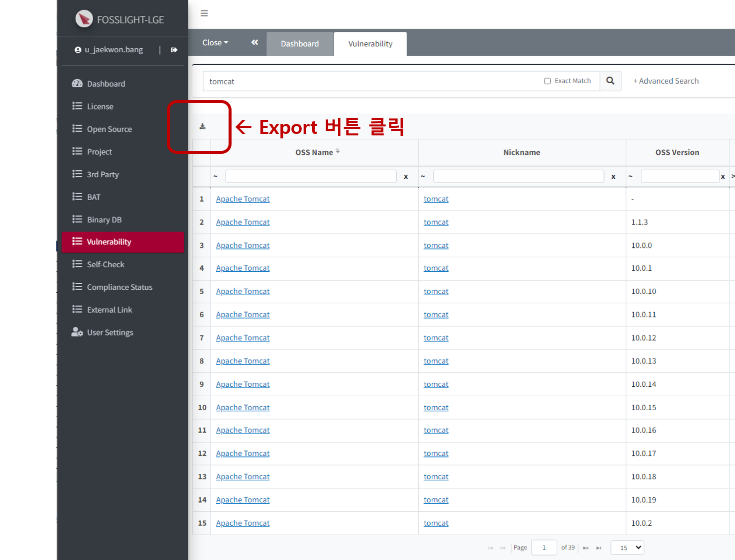This screenshot has height=560, width=735.
Task: Open OSS Name filter operator tilde
Action: pos(216,176)
